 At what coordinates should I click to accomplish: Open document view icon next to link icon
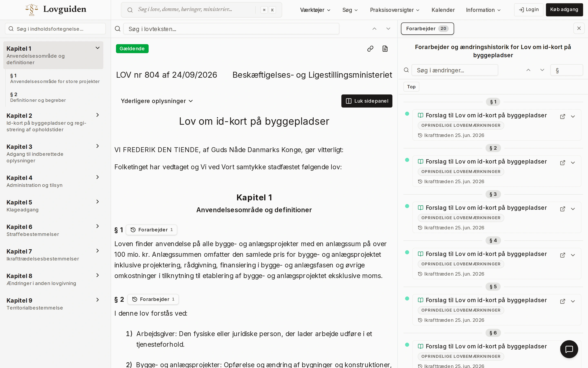click(x=385, y=49)
